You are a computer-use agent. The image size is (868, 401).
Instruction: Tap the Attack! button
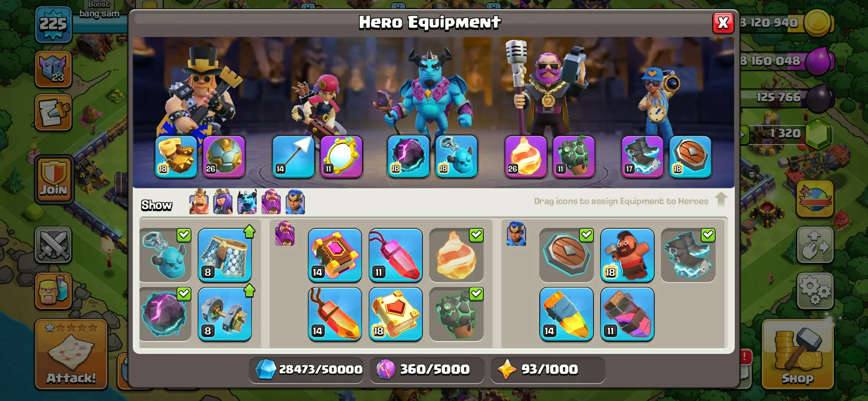[71, 354]
